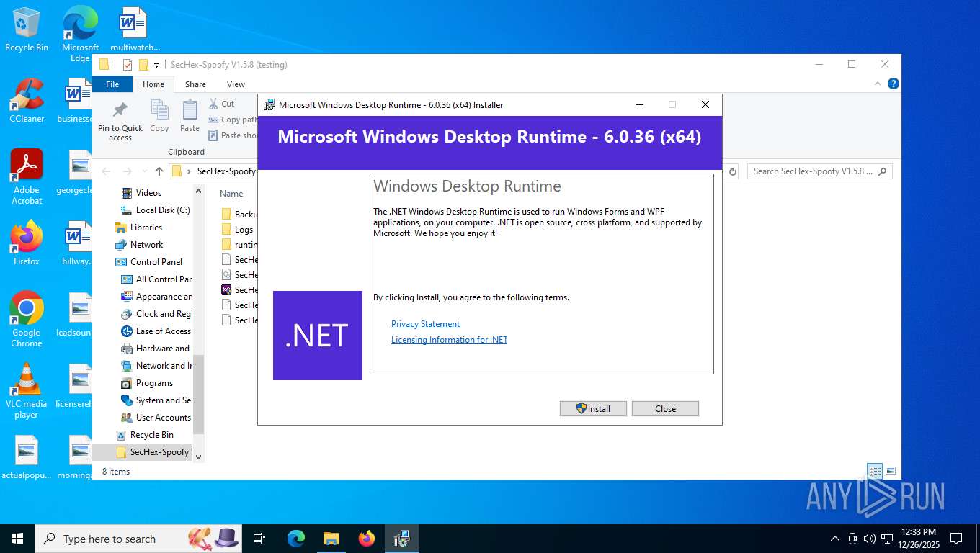The width and height of the screenshot is (980, 553).
Task: Select Videos in the navigation pane
Action: point(148,193)
